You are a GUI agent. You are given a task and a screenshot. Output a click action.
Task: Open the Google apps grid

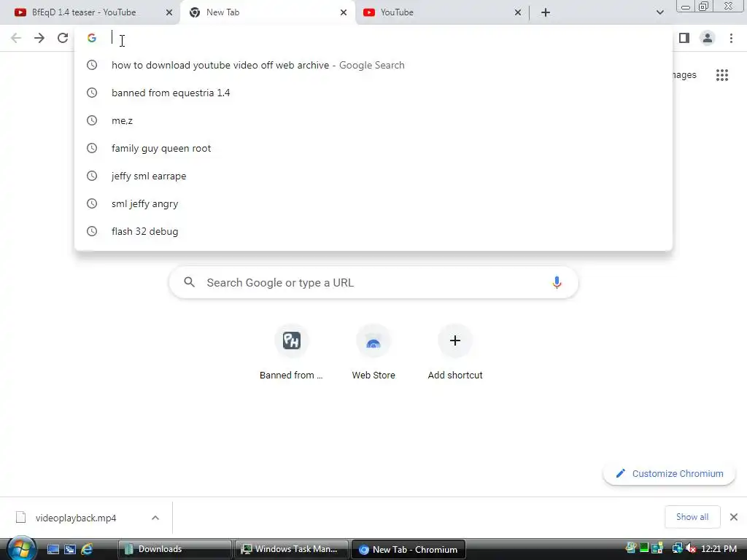point(722,75)
